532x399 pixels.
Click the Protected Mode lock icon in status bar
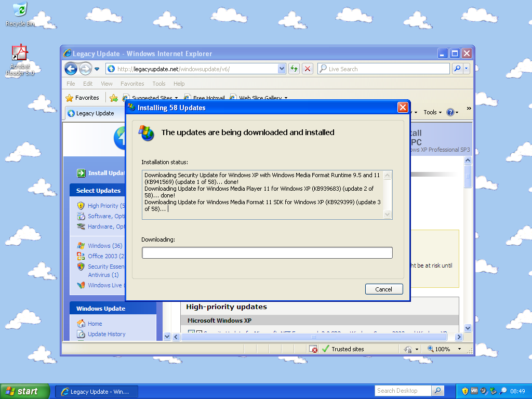pos(408,349)
